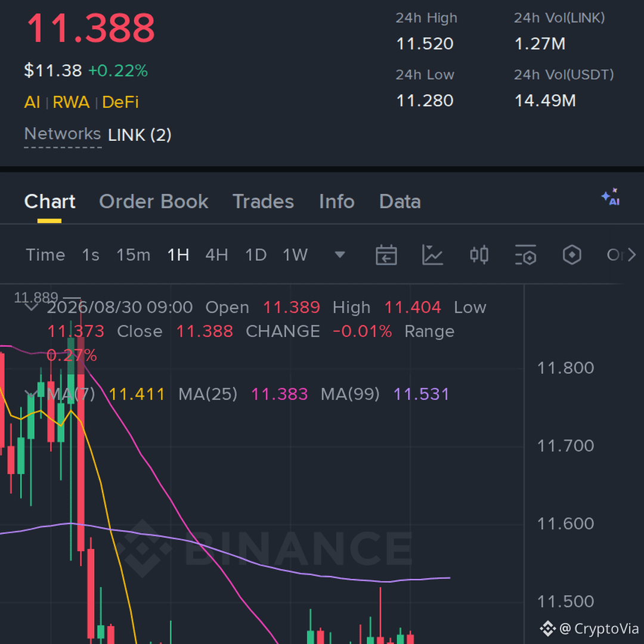Collapse the MA indicator row chevron
The height and width of the screenshot is (644, 644).
click(x=30, y=394)
